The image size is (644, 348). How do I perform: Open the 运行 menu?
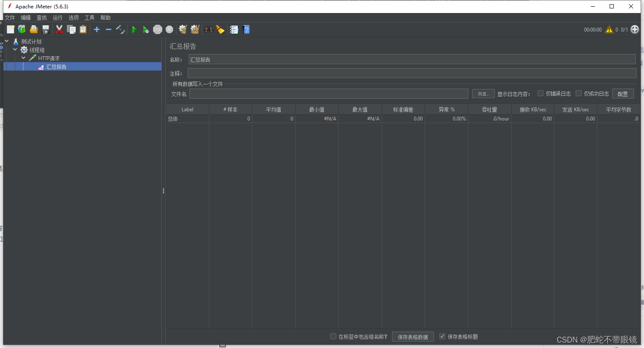tap(57, 18)
